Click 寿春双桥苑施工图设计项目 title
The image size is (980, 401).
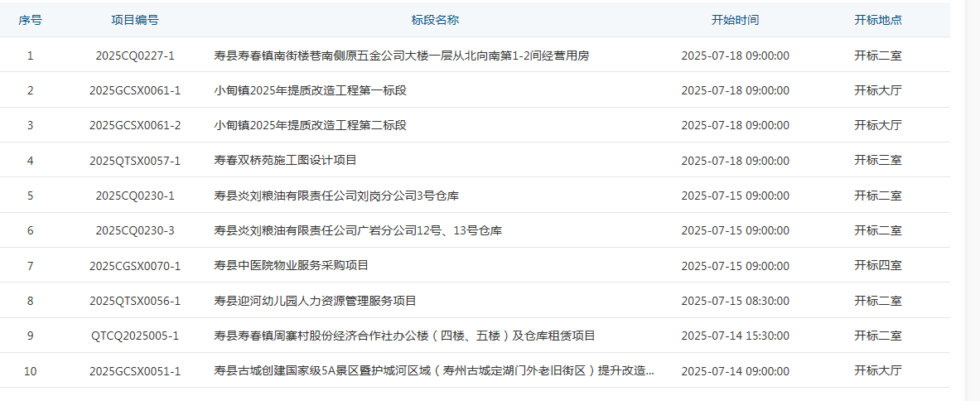[285, 160]
